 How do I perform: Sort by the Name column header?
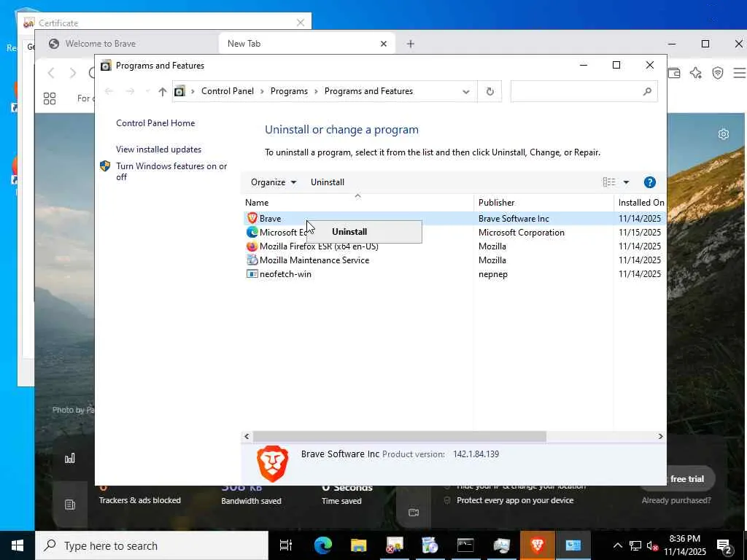tap(357, 203)
